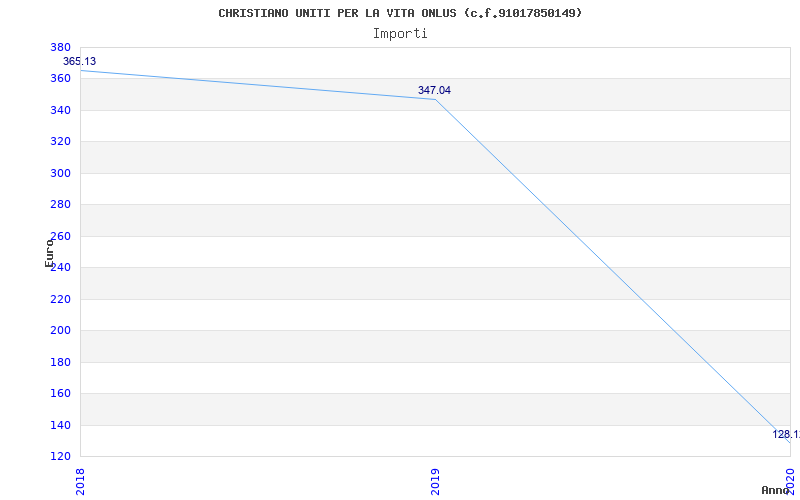Click the 360 y-axis tick label
This screenshot has height=500, width=800.
pos(60,79)
